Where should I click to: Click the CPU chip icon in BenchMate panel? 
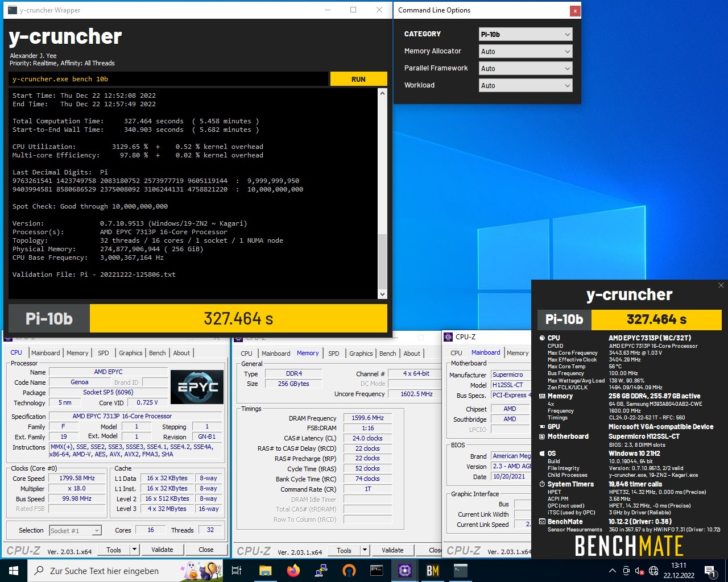(x=542, y=338)
